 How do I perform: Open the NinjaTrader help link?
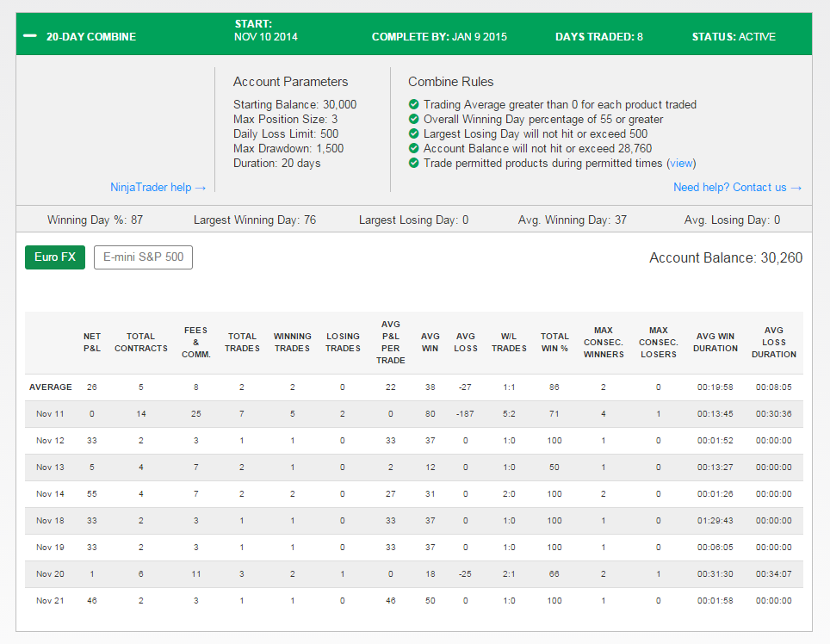pyautogui.click(x=158, y=187)
